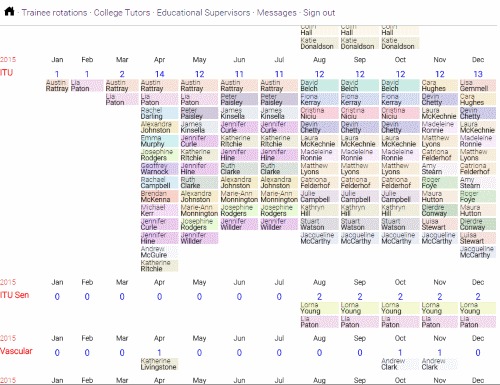The width and height of the screenshot is (500, 385).
Task: Open the ITU Sen rotation heading
Action: point(15,295)
